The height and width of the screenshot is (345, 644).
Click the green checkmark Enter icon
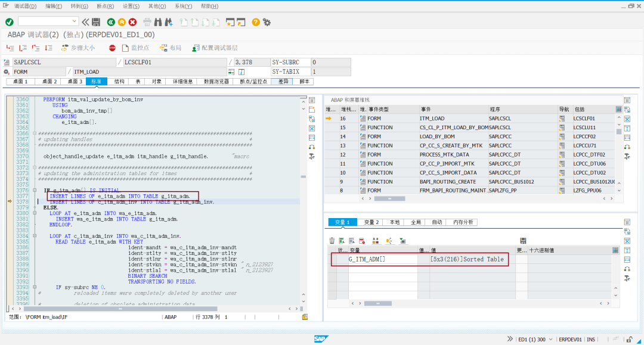[10, 22]
